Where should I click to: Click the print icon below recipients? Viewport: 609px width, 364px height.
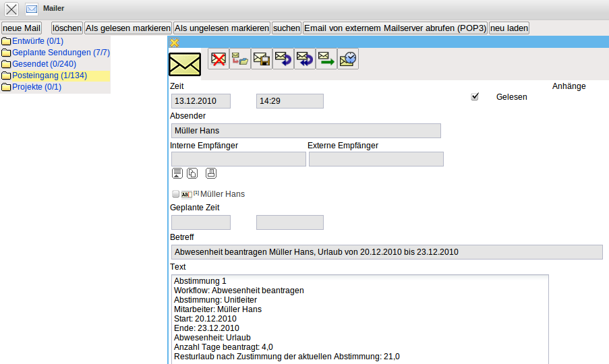point(211,173)
